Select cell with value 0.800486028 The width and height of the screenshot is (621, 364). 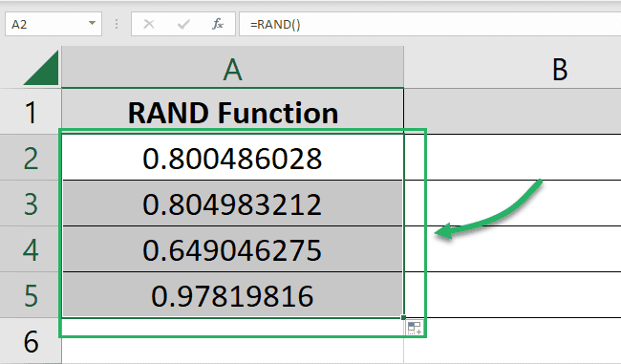[233, 158]
